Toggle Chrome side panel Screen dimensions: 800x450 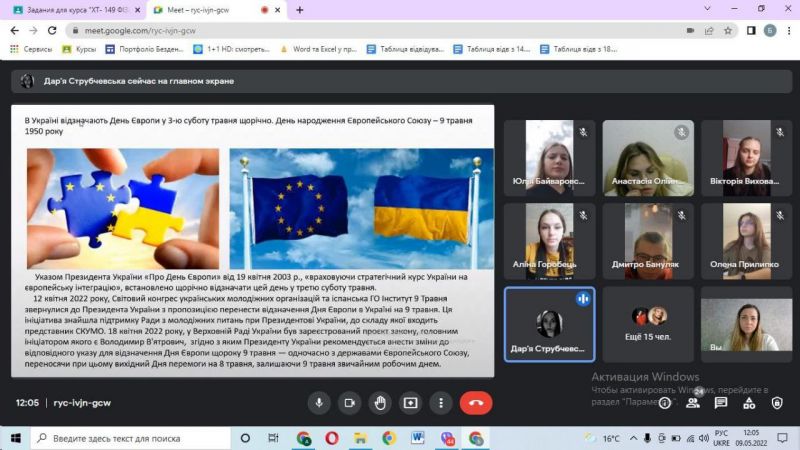[751, 31]
